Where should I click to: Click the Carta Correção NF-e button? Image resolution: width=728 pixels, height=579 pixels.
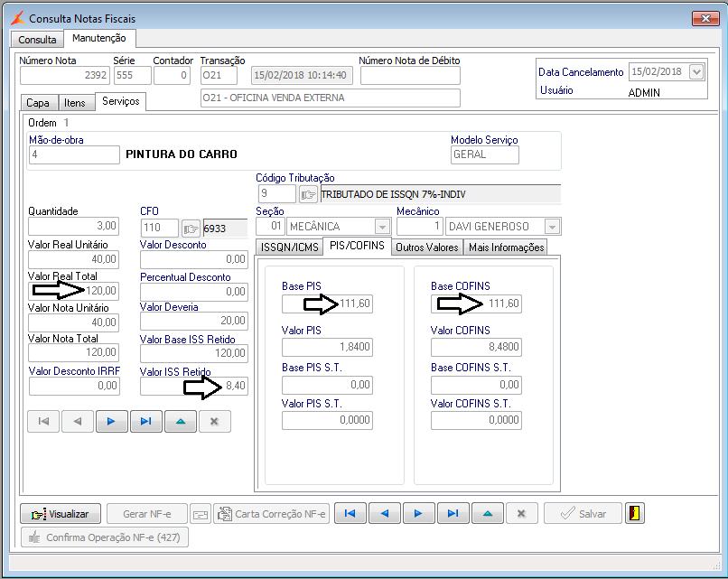click(272, 513)
